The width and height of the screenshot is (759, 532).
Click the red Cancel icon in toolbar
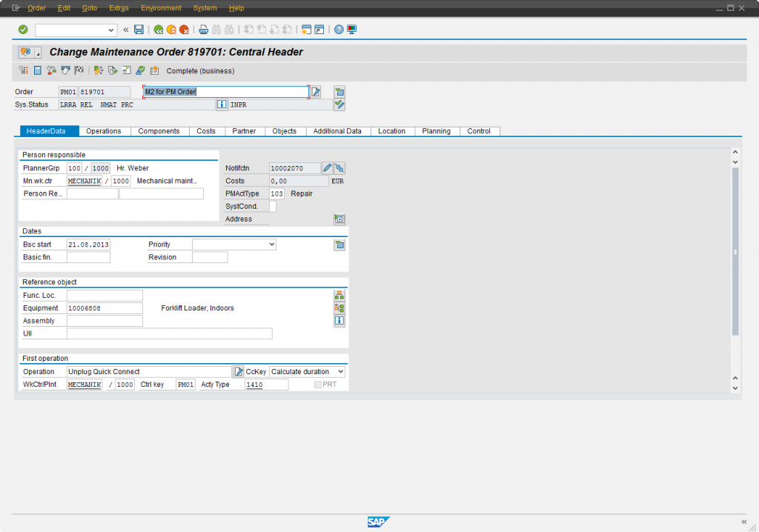(x=184, y=30)
